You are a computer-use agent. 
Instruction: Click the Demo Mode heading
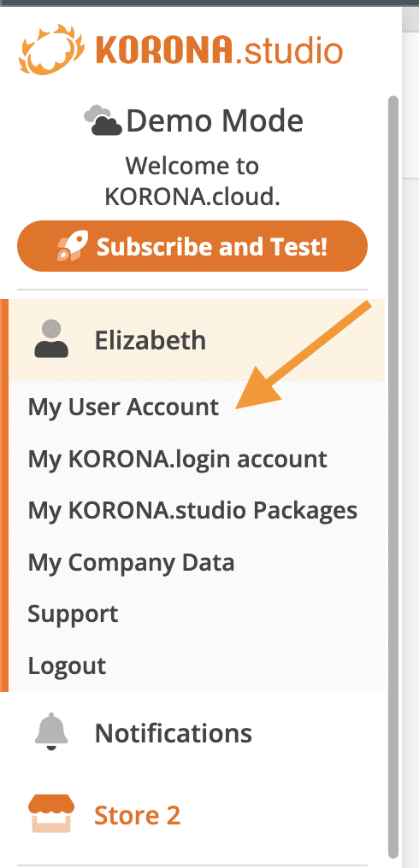tap(215, 121)
